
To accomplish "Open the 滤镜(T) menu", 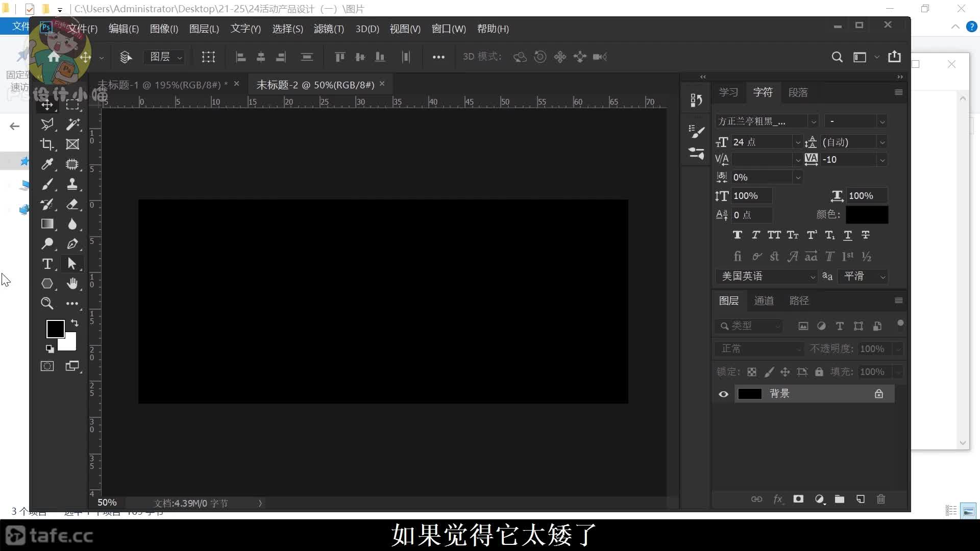I will 329,29.
